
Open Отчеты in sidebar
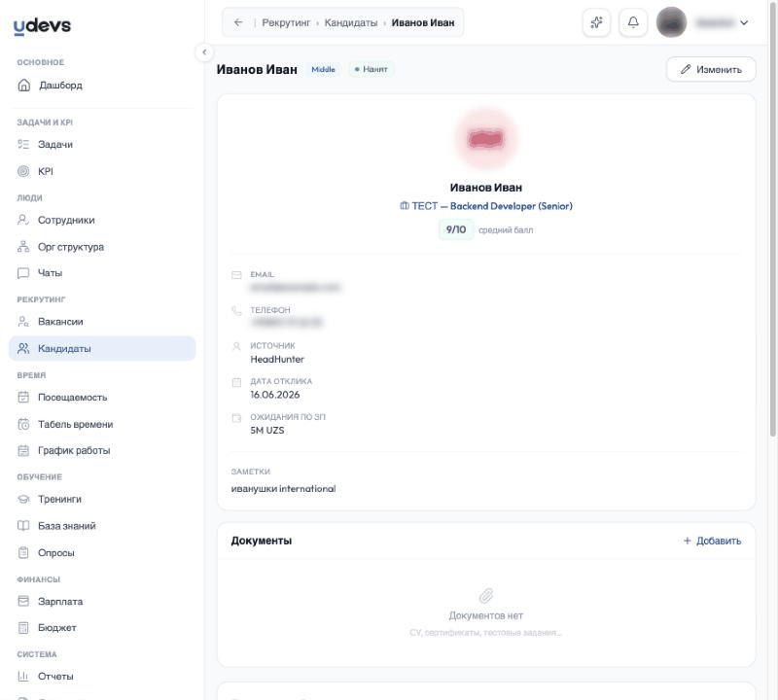[102, 677]
